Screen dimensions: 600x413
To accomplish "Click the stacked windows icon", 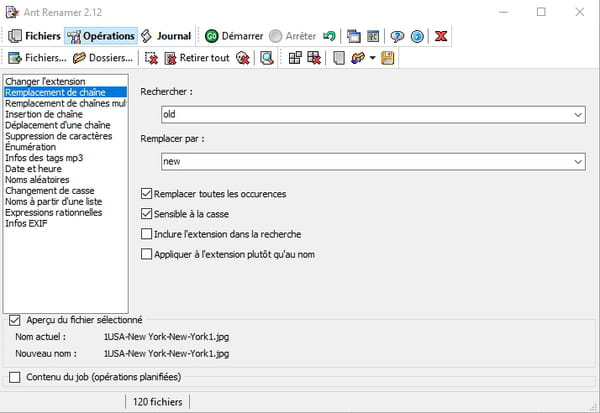I will click(x=354, y=36).
